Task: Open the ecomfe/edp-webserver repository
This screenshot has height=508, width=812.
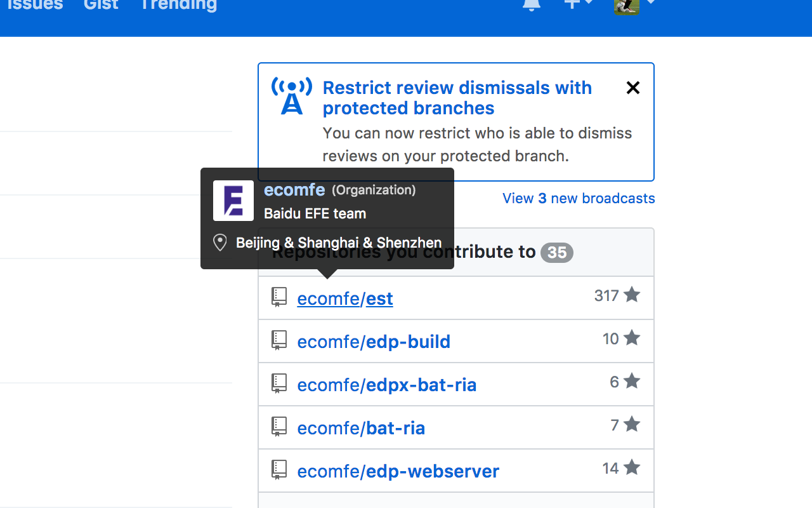Action: coord(398,471)
